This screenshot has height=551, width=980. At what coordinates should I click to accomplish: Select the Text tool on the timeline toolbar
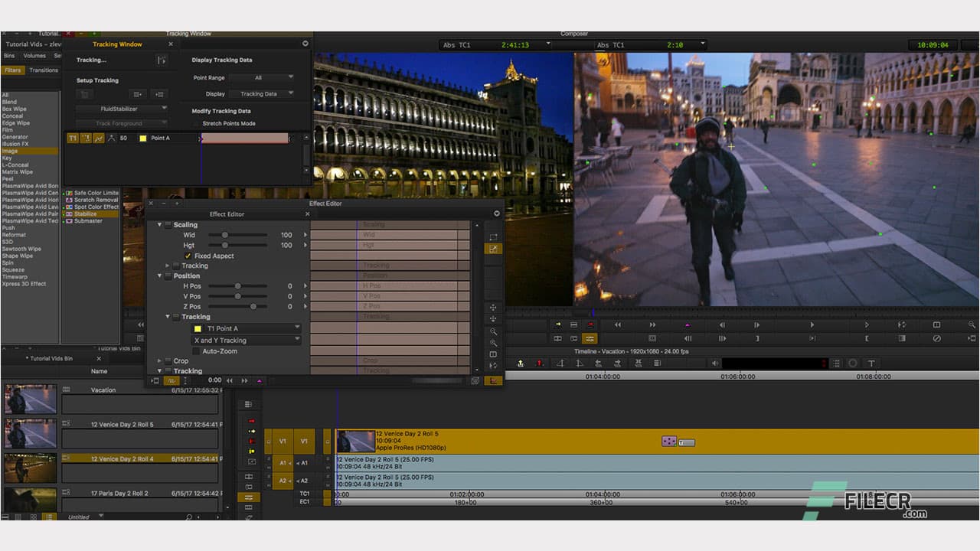point(871,364)
